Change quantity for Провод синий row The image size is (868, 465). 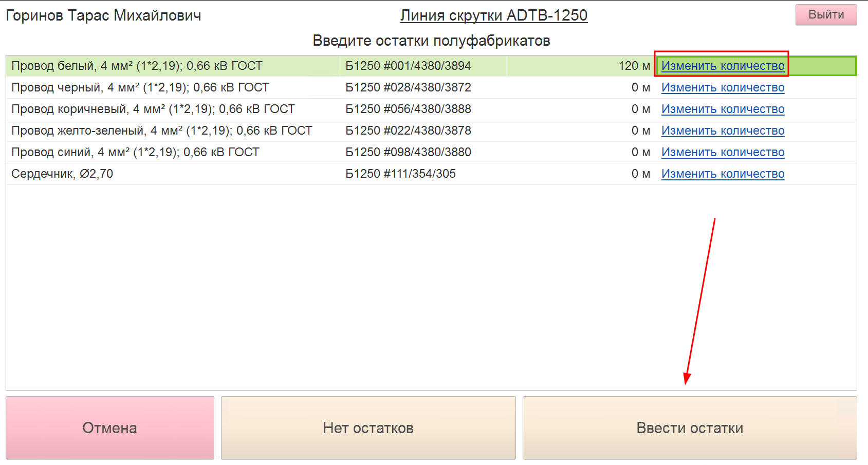[723, 152]
